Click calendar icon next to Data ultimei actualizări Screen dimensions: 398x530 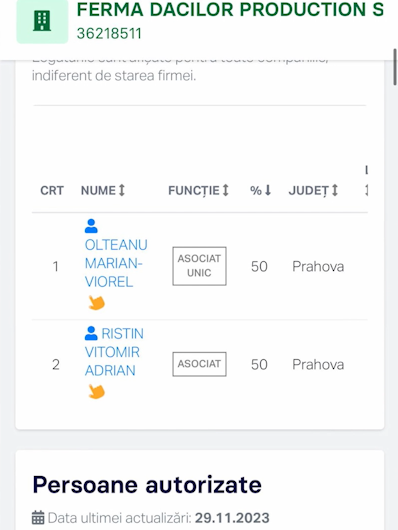(x=38, y=518)
